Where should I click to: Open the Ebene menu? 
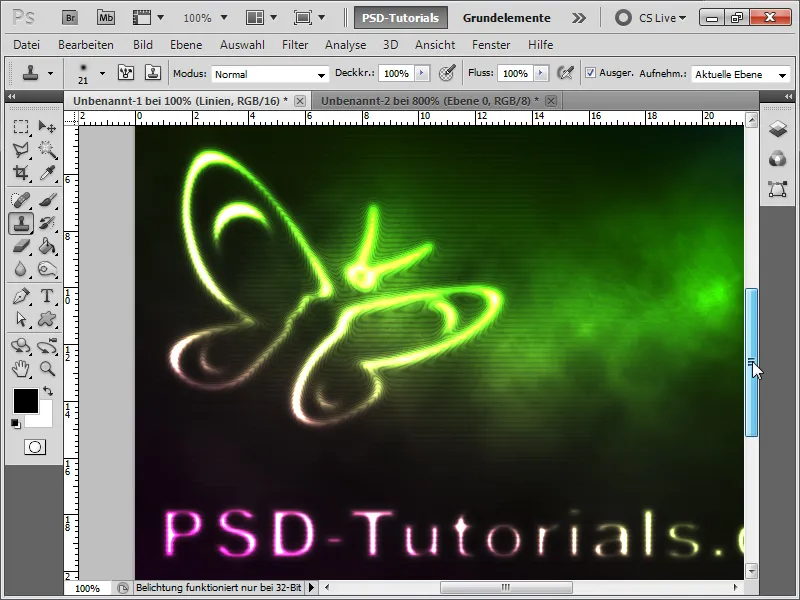[x=186, y=45]
